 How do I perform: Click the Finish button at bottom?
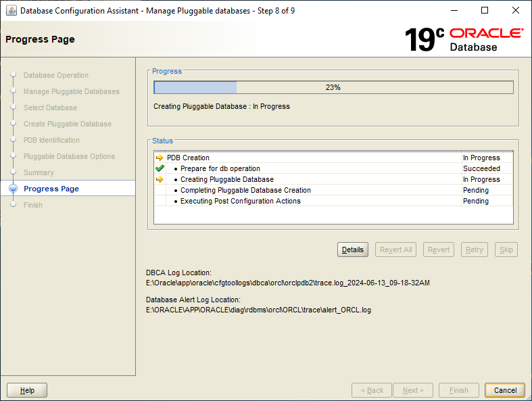click(x=459, y=390)
